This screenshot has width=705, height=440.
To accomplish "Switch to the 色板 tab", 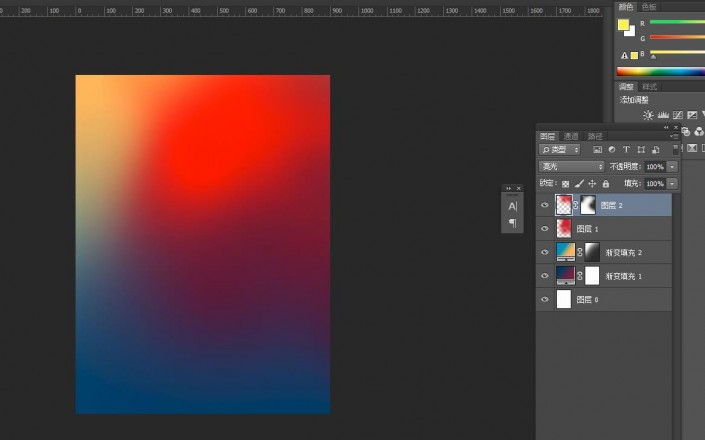I will pyautogui.click(x=649, y=7).
